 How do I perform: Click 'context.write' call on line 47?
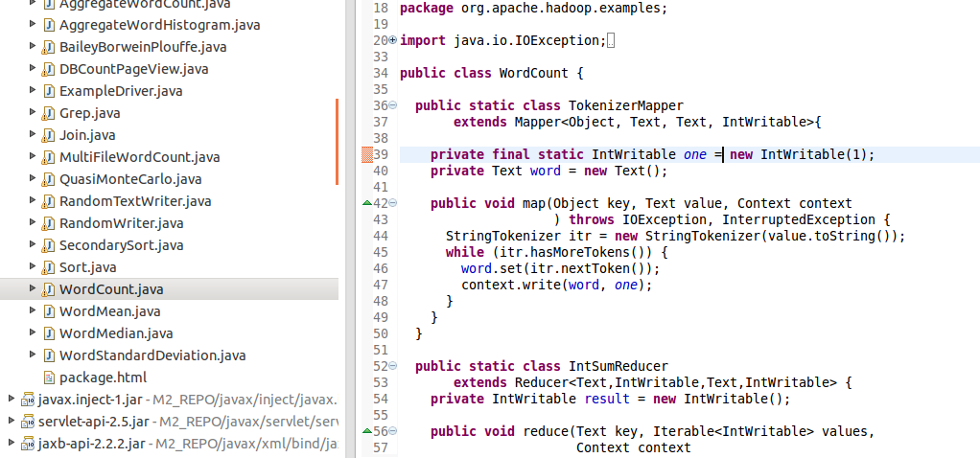point(511,285)
